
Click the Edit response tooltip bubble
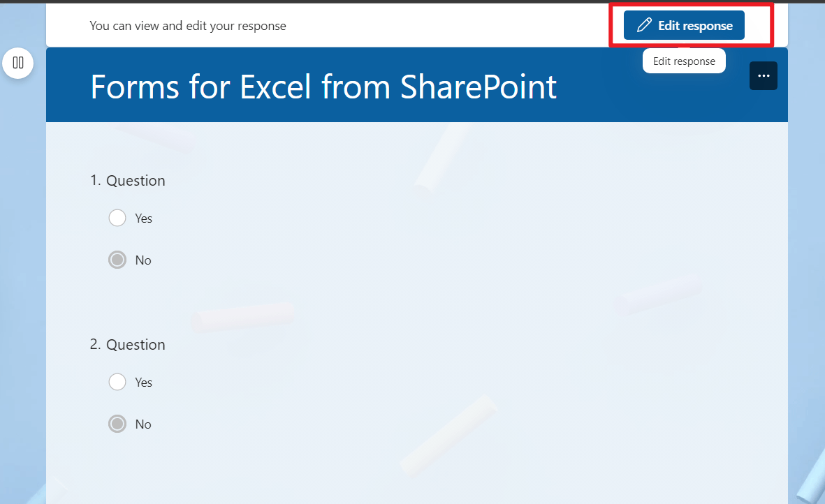[x=684, y=61]
